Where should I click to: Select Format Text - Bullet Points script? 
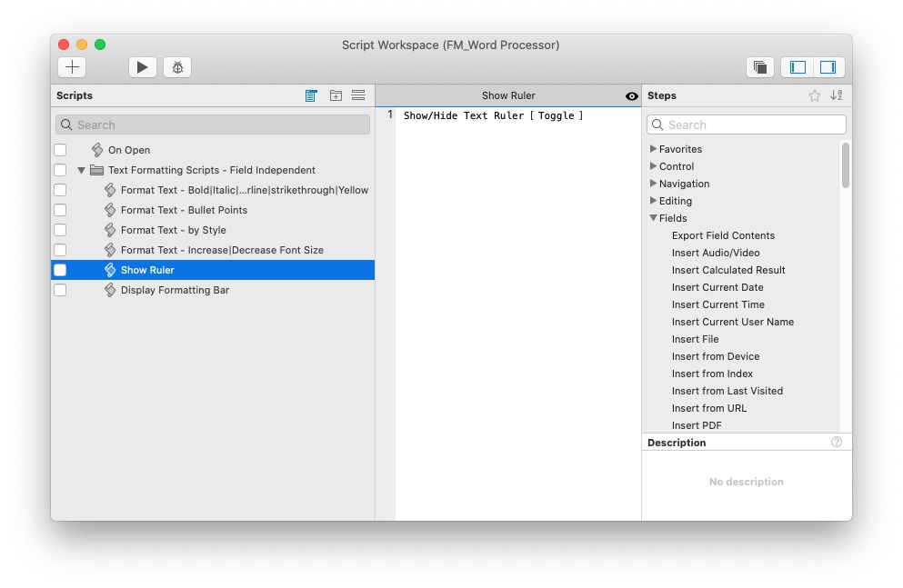pos(184,210)
